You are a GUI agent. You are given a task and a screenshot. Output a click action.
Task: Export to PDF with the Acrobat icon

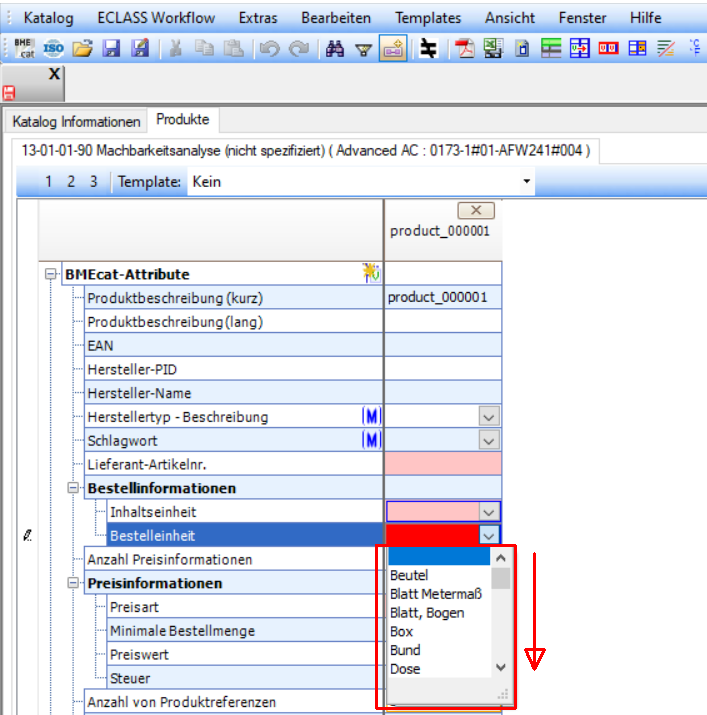point(464,48)
